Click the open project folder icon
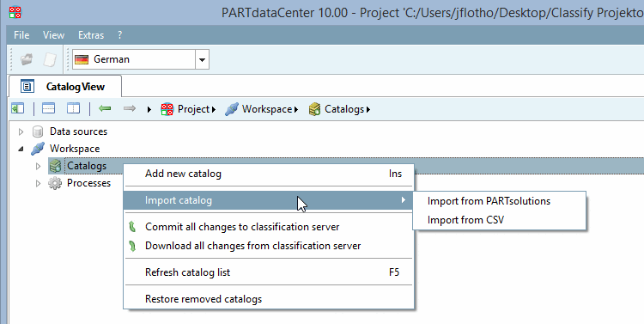The image size is (644, 324). tap(27, 59)
